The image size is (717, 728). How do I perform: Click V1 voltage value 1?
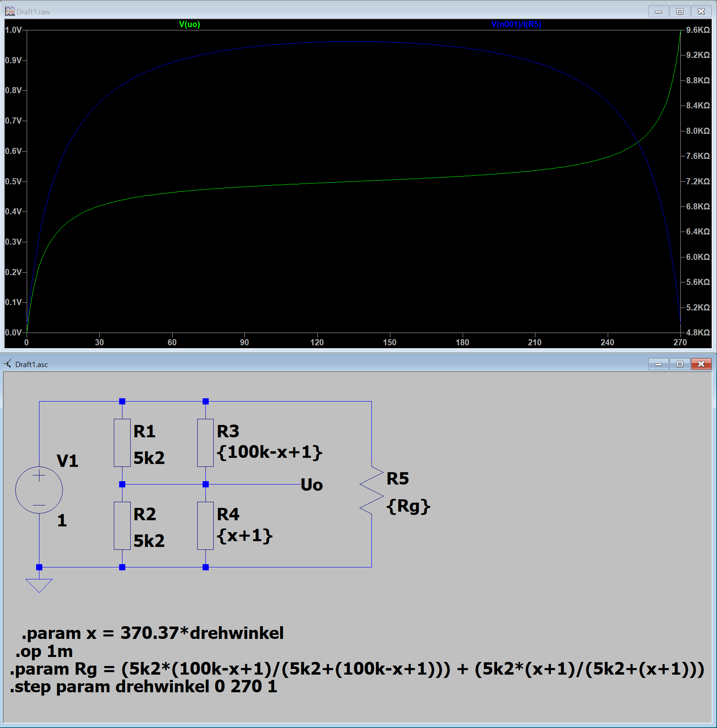[62, 521]
